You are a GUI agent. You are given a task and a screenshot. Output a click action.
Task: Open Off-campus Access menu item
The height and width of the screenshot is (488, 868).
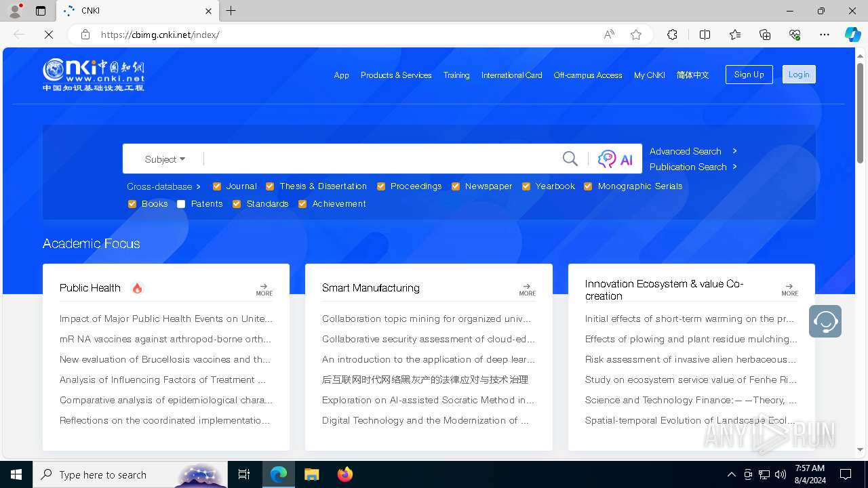point(588,75)
